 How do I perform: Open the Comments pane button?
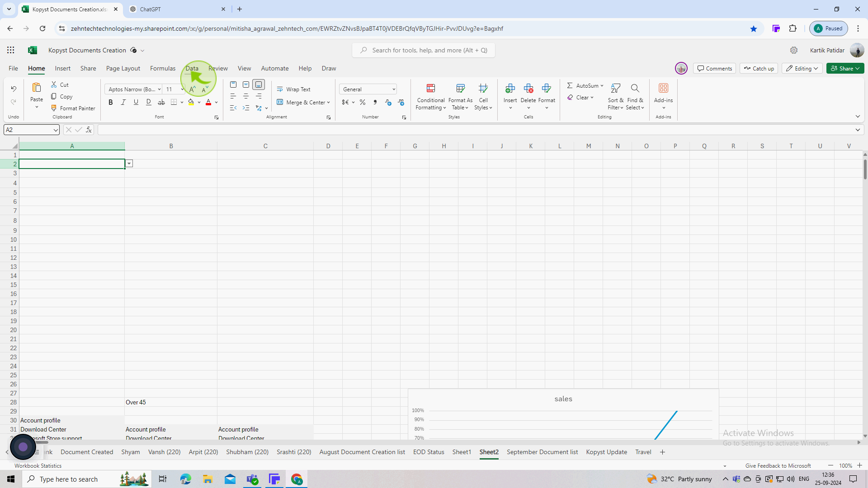[x=714, y=68]
